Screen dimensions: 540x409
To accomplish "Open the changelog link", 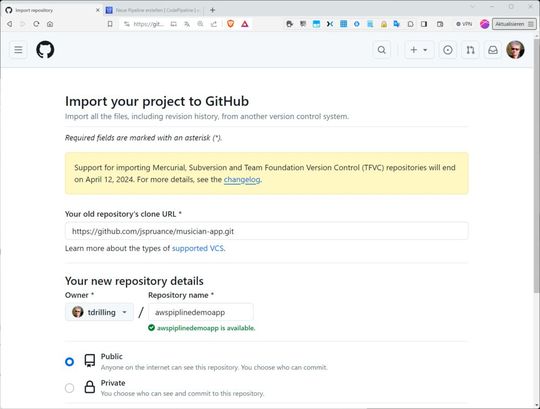I will pos(242,179).
